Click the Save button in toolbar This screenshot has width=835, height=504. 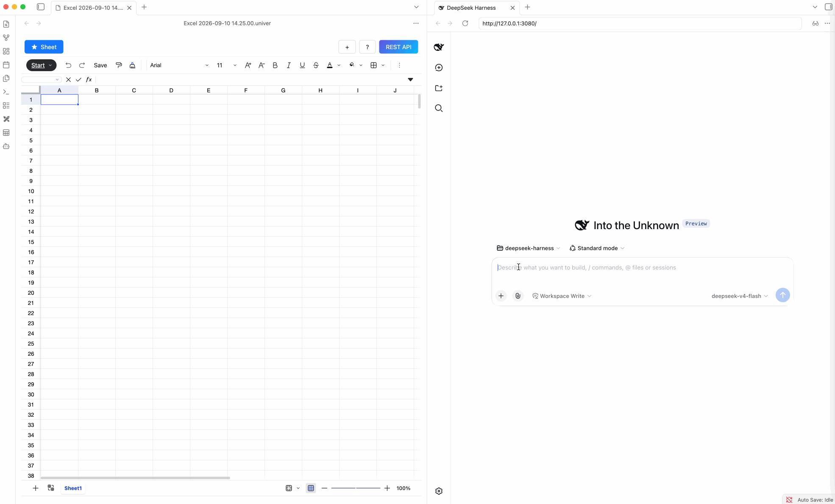pyautogui.click(x=100, y=65)
